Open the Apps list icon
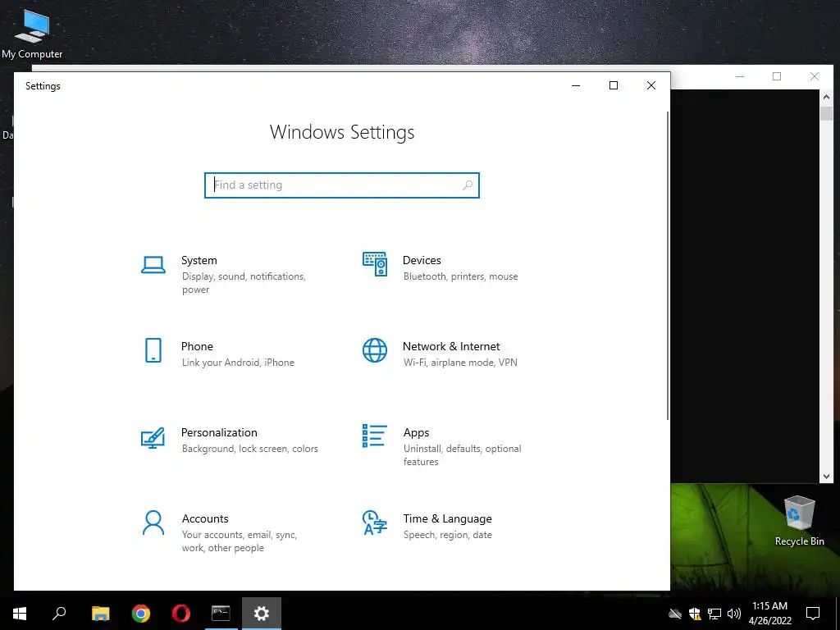 374,436
